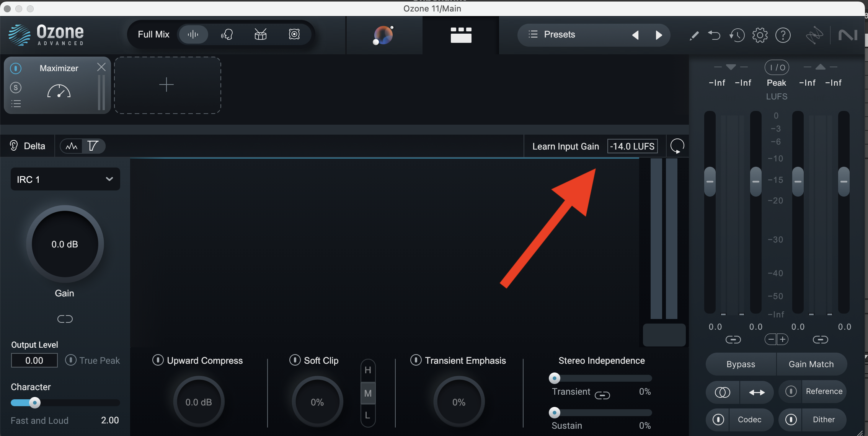Click the Ozone assistant/AI icon
868x436 pixels.
coord(384,34)
